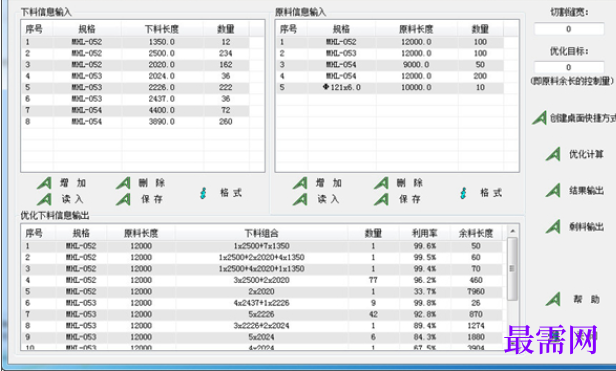Viewport: 616px width, 371px height.
Task: Select output row 3x2500+2x2020
Action: click(262, 280)
